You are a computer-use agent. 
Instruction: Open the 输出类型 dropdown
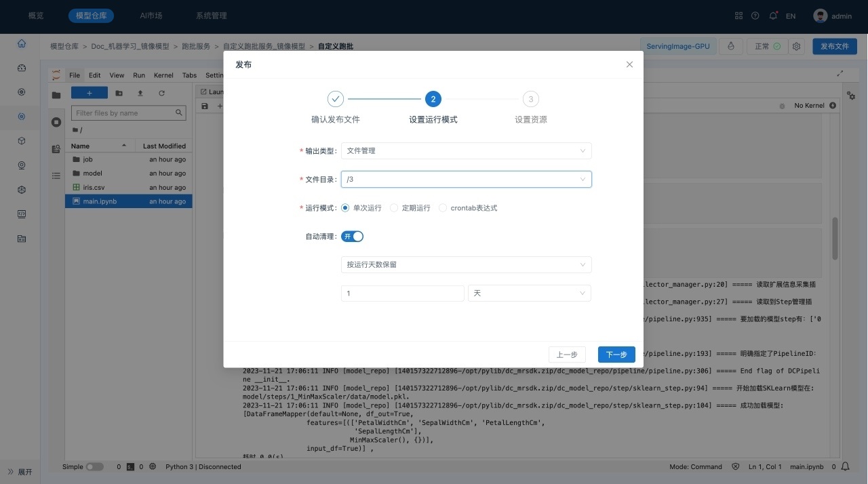[466, 150]
